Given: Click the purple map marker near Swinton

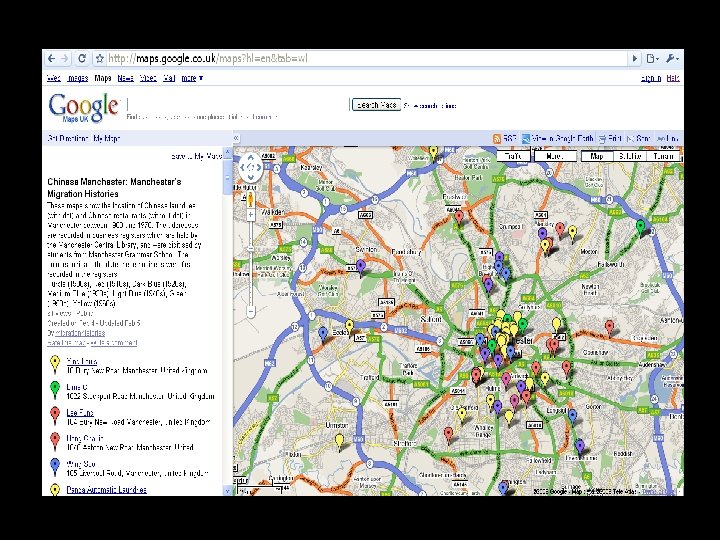Looking at the screenshot, I should (x=361, y=268).
